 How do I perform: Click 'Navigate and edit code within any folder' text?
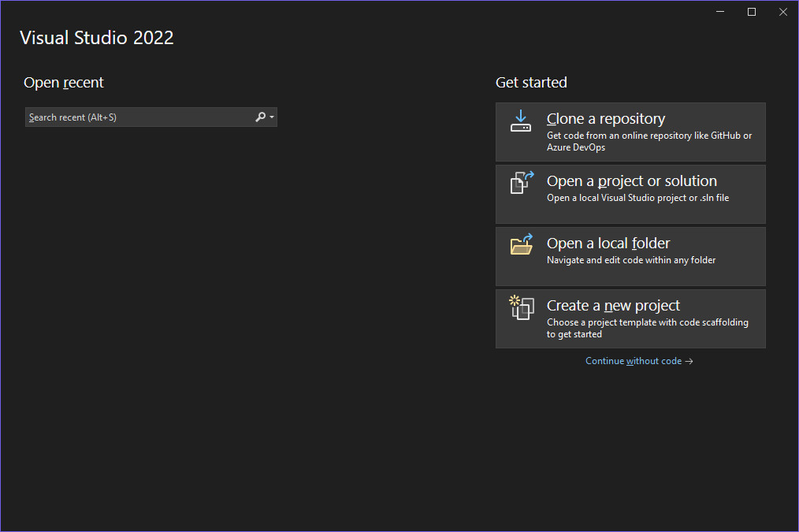tap(631, 260)
